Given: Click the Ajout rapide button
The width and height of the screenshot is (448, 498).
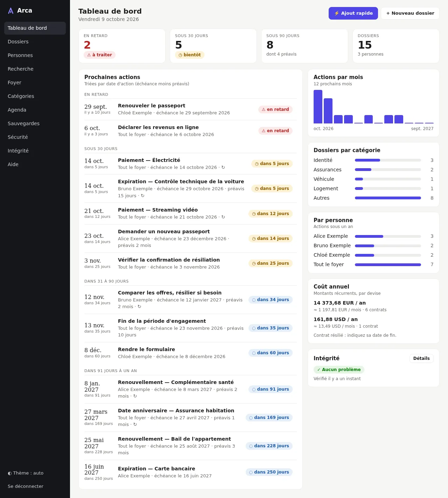Looking at the screenshot, I should click(353, 13).
